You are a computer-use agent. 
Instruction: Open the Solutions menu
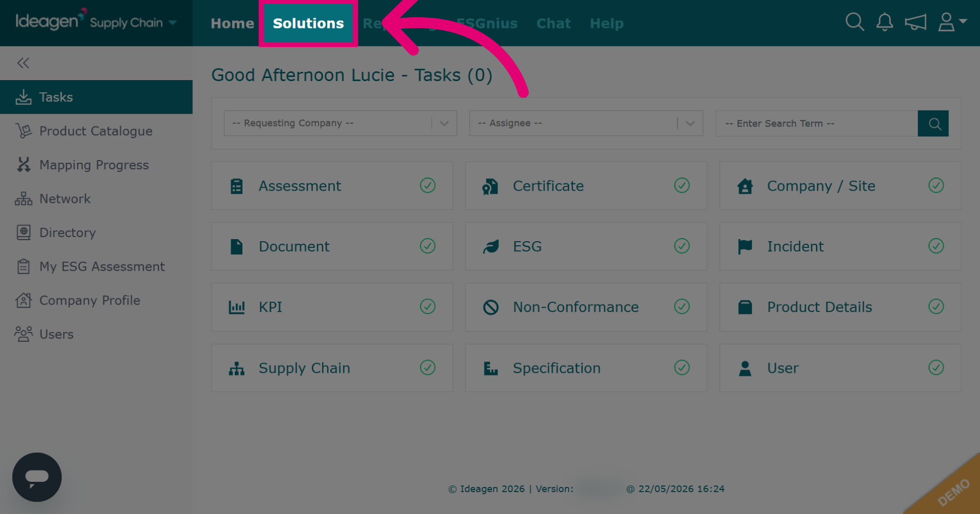308,23
